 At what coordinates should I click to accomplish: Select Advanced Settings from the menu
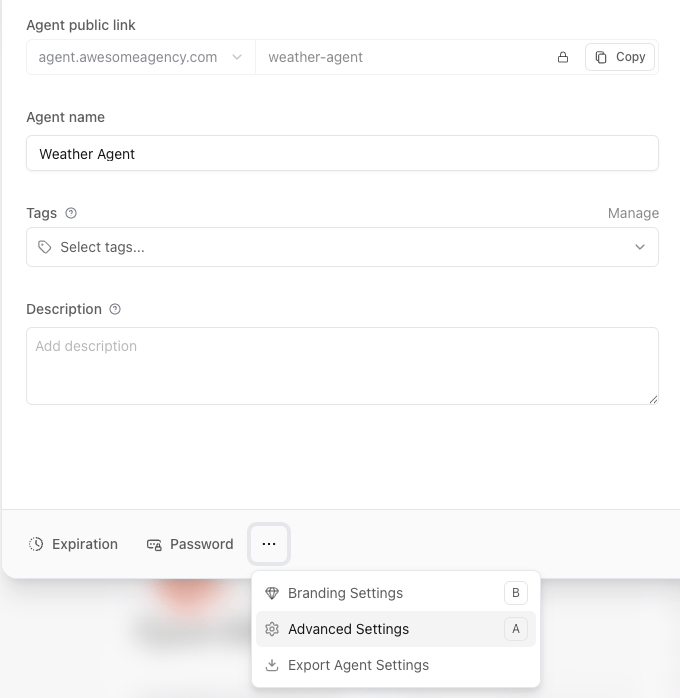coord(396,629)
